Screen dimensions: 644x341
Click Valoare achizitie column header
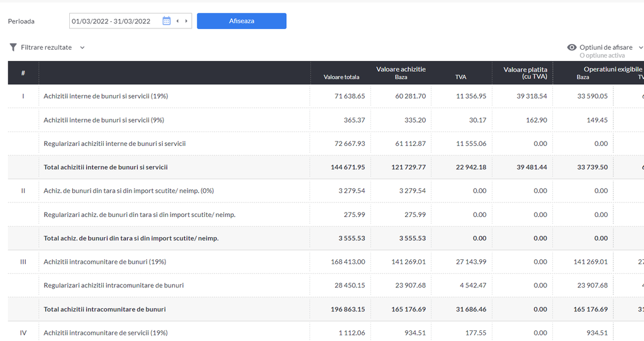tap(401, 69)
